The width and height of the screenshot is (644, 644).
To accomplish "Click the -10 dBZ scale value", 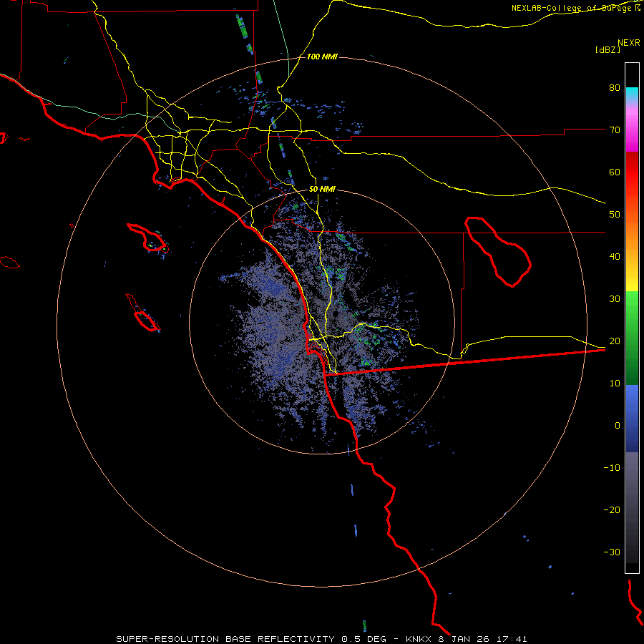I will tap(612, 468).
